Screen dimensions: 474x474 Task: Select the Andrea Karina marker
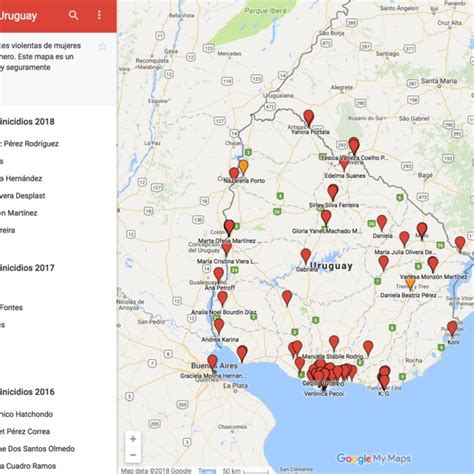tap(219, 326)
